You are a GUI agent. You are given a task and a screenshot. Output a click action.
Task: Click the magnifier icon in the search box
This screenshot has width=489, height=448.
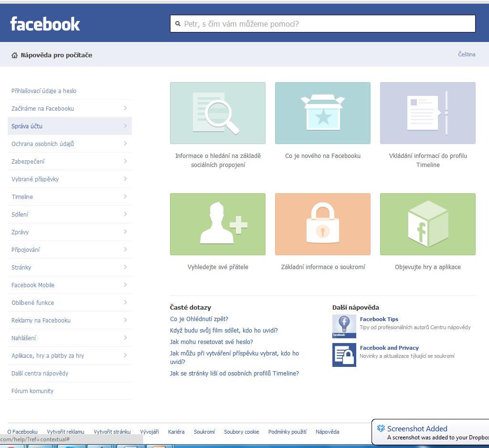pyautogui.click(x=178, y=24)
